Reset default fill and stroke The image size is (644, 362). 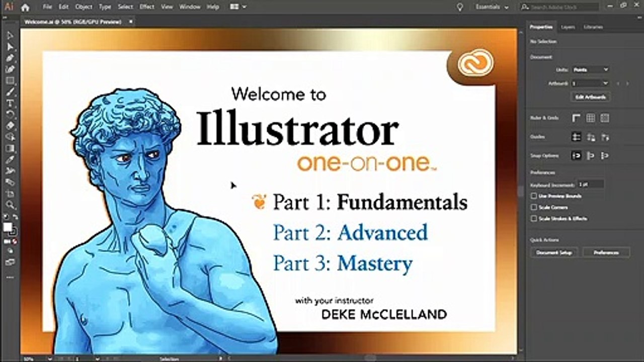click(x=6, y=217)
